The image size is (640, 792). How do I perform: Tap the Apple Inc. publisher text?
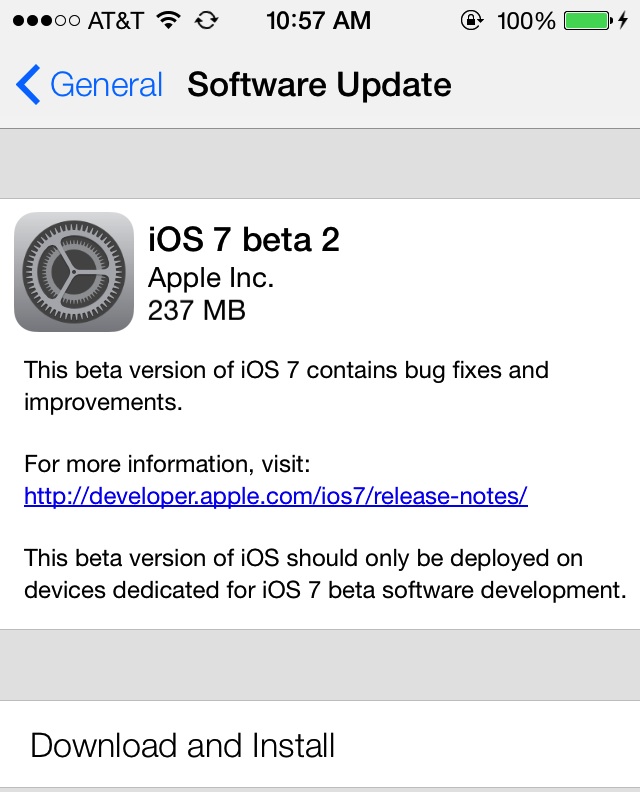211,278
